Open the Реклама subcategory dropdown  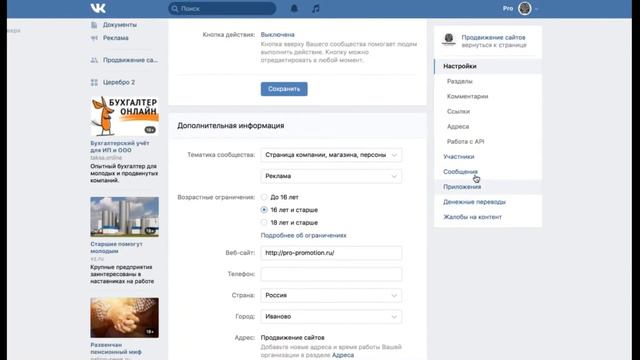[331, 176]
